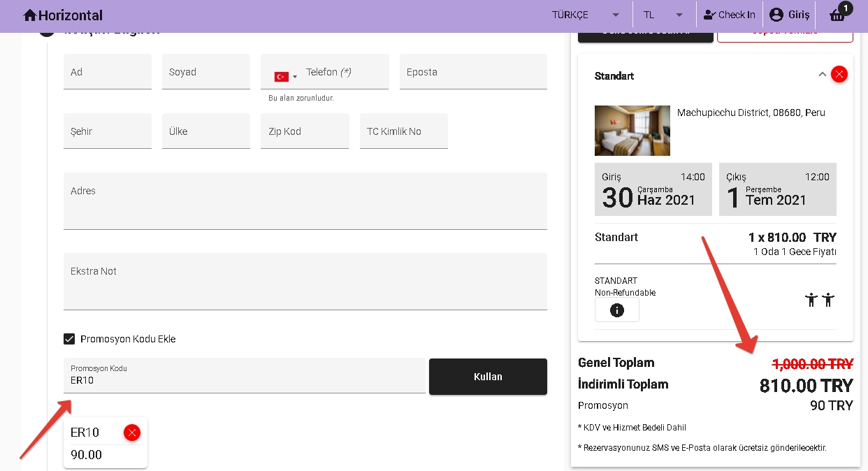This screenshot has height=471, width=868.
Task: Collapse the Standart room card chevron
Action: point(822,75)
